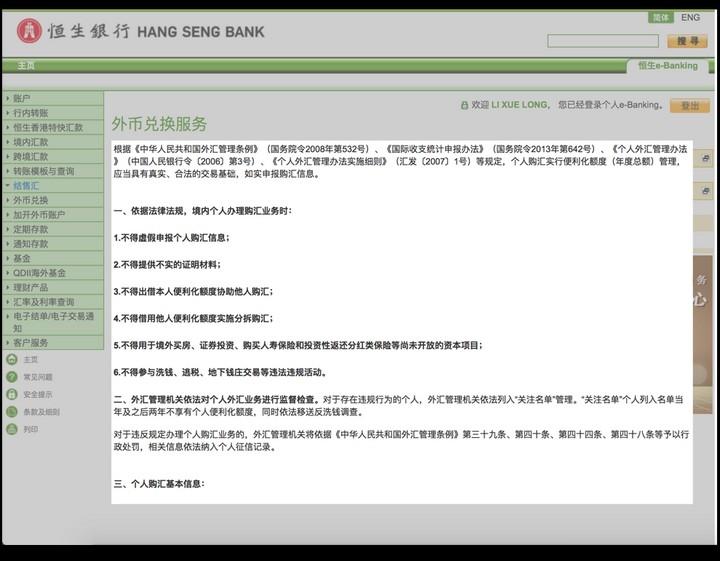The height and width of the screenshot is (561, 720).
Task: Select 外币兑换 in the sidebar
Action: click(30, 200)
